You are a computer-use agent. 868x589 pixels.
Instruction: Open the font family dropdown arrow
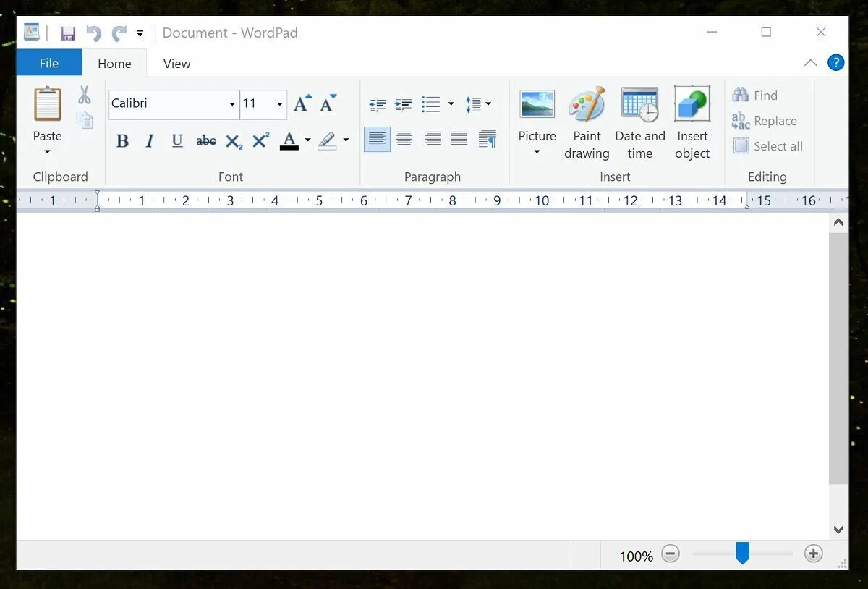232,104
